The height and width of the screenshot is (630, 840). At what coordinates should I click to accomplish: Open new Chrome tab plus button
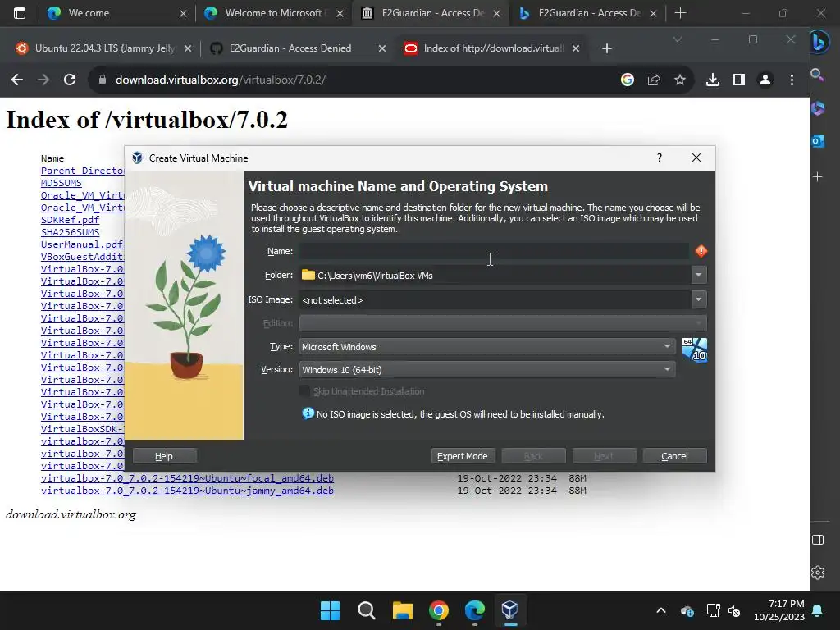[x=607, y=48]
